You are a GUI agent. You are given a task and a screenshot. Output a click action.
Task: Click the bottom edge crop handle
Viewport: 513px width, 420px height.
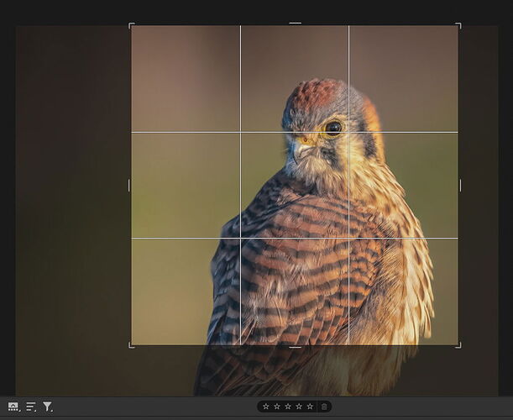coord(295,346)
